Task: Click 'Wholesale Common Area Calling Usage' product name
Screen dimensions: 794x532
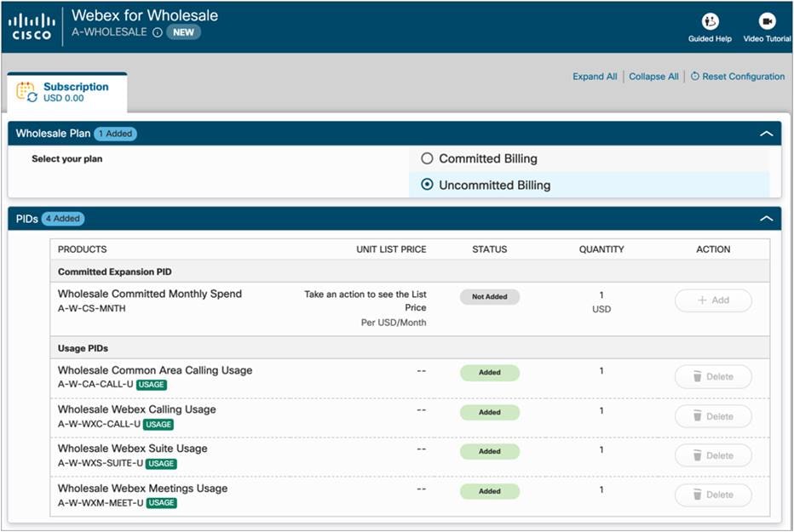Action: coord(155,370)
